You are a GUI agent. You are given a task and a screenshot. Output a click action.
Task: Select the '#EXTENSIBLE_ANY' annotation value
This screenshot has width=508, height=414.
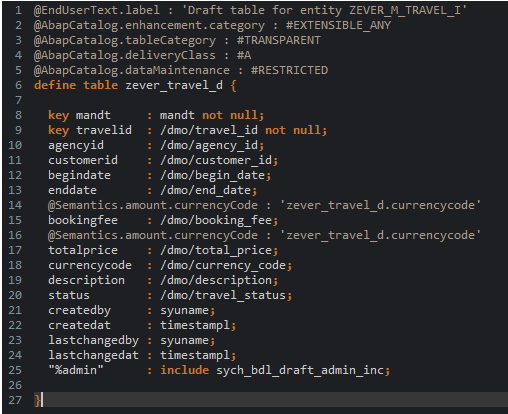pyautogui.click(x=338, y=25)
